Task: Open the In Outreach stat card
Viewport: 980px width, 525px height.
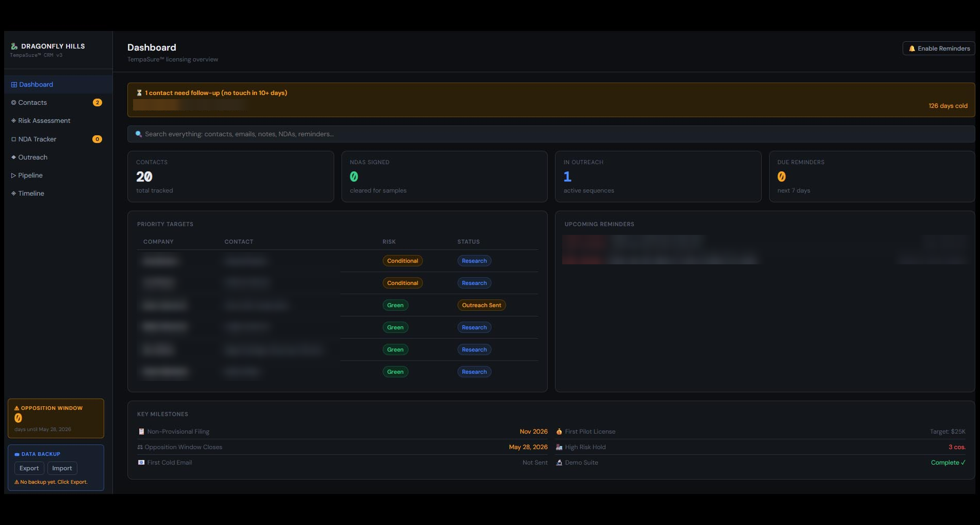Action: [x=658, y=177]
